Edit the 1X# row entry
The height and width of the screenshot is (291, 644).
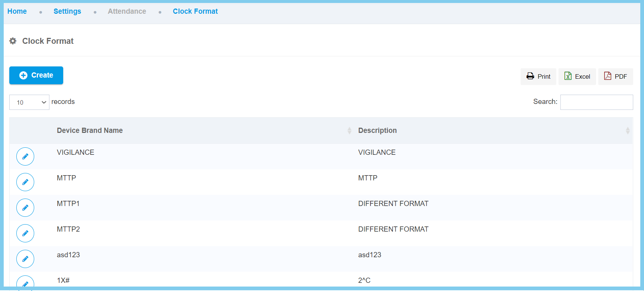25,283
